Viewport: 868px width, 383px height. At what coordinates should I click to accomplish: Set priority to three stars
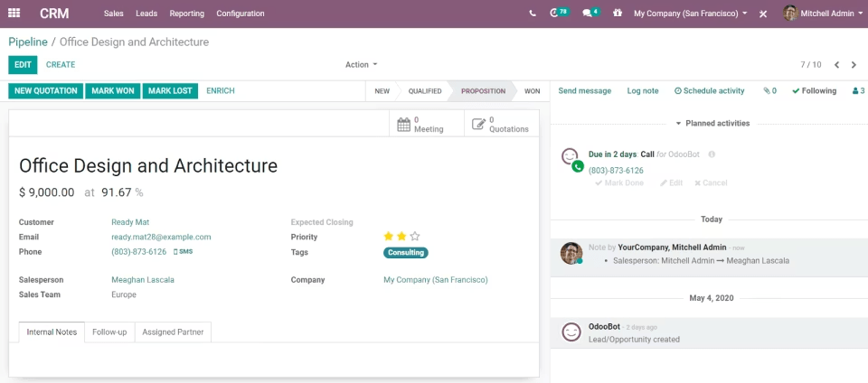click(415, 237)
